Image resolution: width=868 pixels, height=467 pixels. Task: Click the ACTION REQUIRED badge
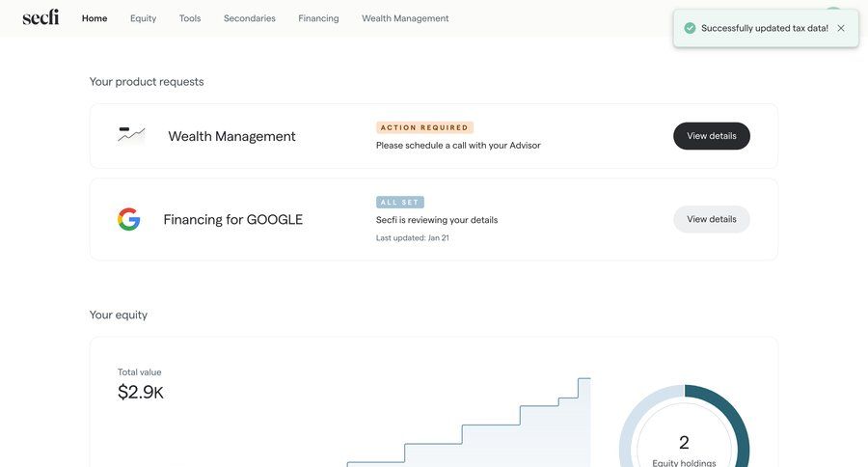pos(424,127)
